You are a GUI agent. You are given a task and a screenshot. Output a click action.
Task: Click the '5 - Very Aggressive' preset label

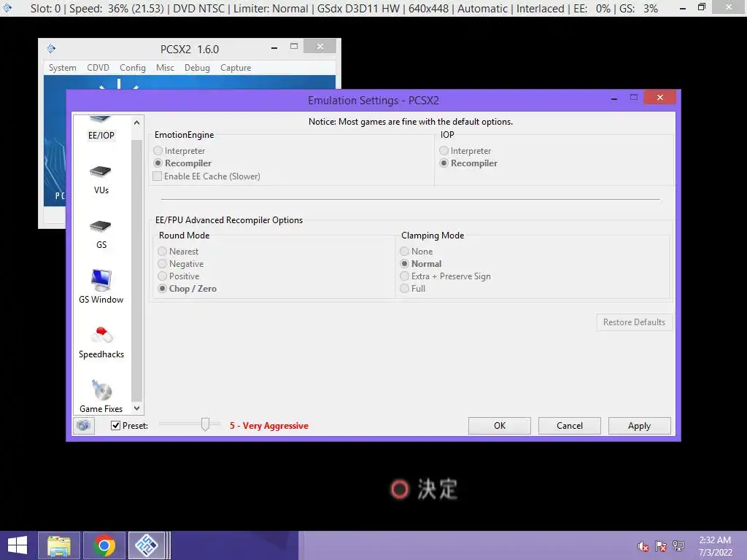[x=268, y=426]
